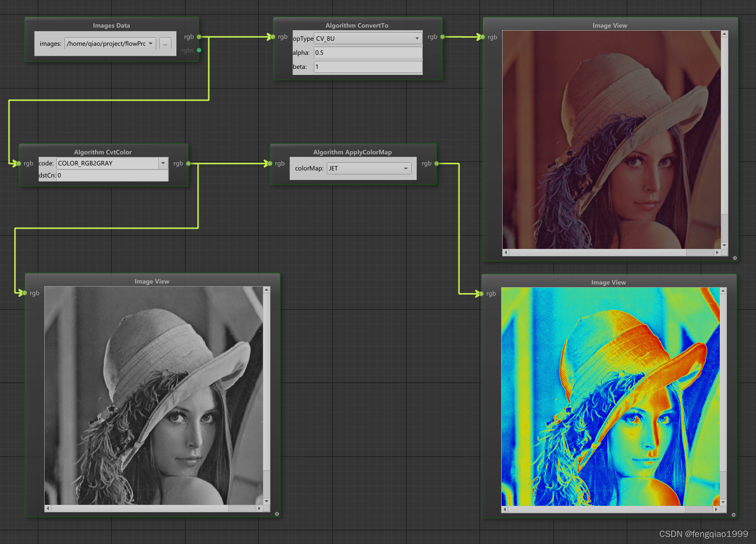Click the beta field containing 1
Image resolution: width=756 pixels, height=544 pixels.
click(368, 67)
